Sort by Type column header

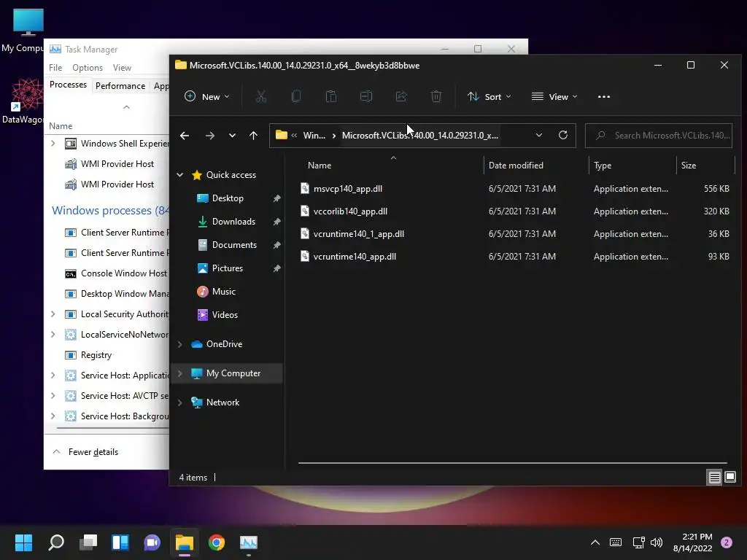603,166
